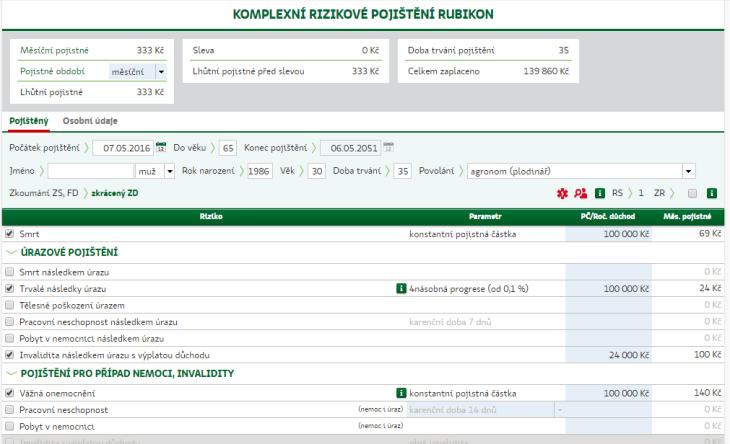Click the Měs. pojistné column header
The height and width of the screenshot is (444, 730).
point(687,216)
